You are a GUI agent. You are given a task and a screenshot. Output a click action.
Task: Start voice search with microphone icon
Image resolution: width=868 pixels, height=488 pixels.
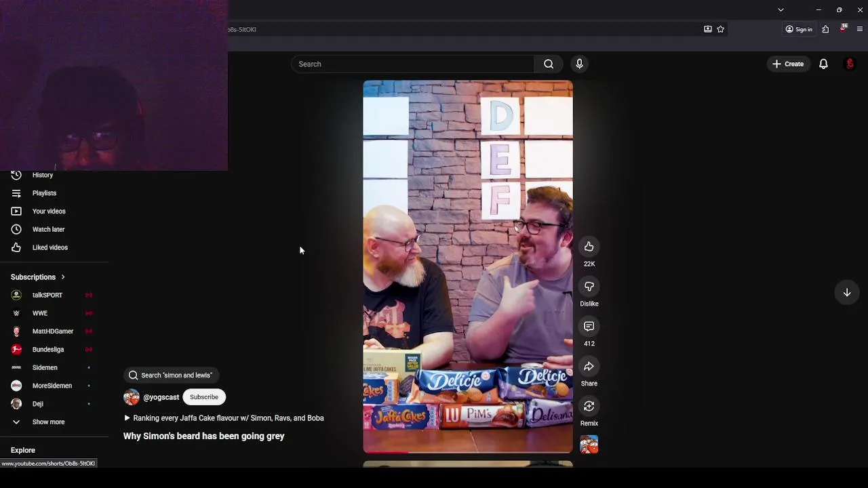coord(579,64)
